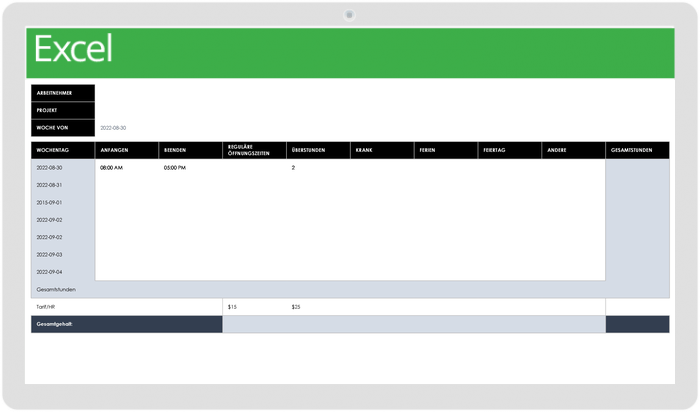Select the $25 overtime rate cell
The width and height of the screenshot is (700, 412).
(318, 307)
